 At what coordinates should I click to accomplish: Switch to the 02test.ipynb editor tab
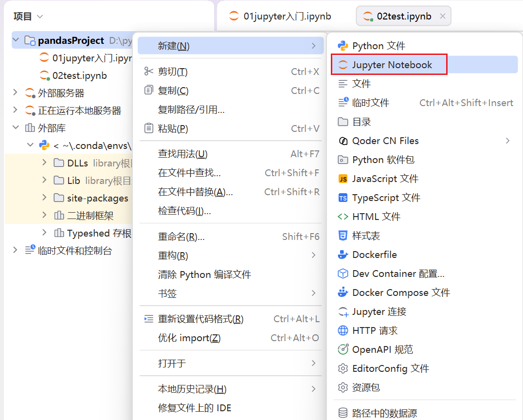(x=404, y=16)
